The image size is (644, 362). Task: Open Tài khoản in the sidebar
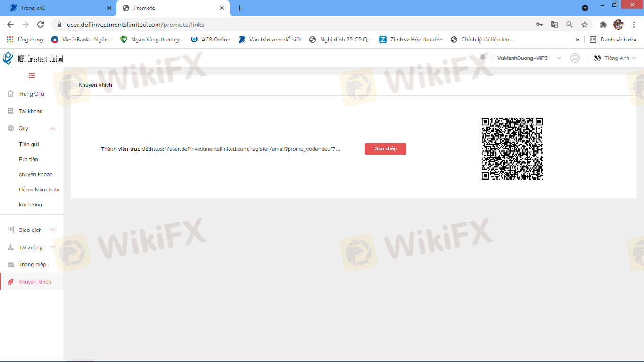31,111
